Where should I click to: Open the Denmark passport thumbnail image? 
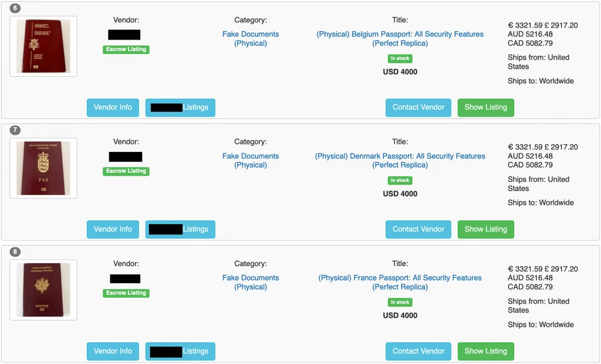tap(43, 168)
